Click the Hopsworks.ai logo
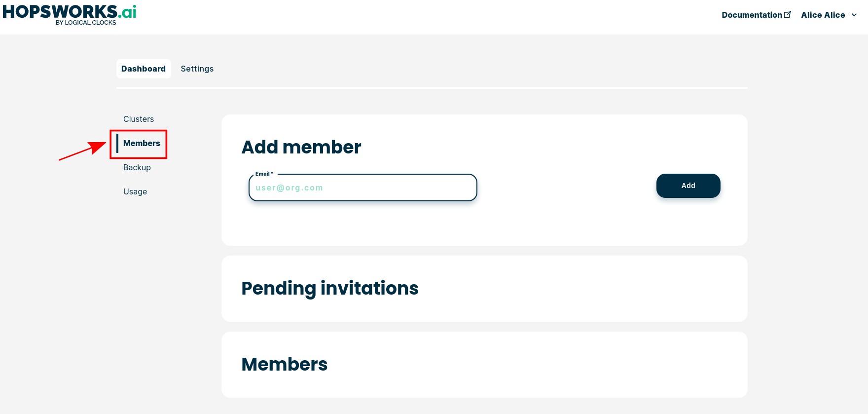Image resolution: width=868 pixels, height=414 pixels. click(x=69, y=12)
